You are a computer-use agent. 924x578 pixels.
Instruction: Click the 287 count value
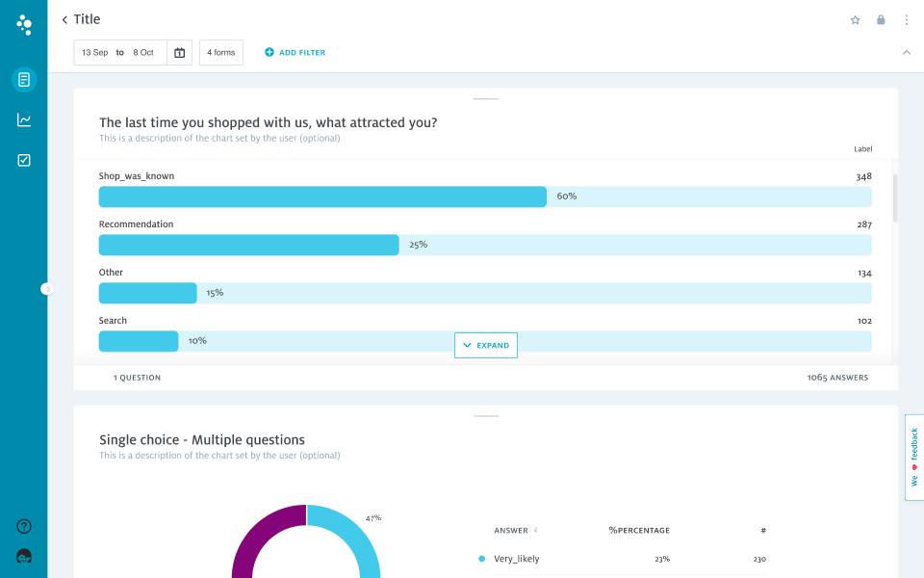click(x=864, y=224)
